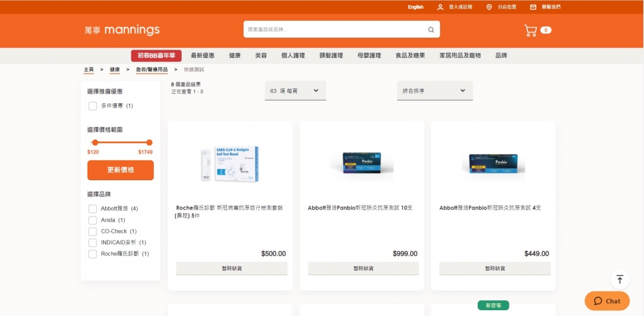The height and width of the screenshot is (316, 644).
Task: Enable the Roche羅氏診斷 brand filter
Action: click(93, 254)
